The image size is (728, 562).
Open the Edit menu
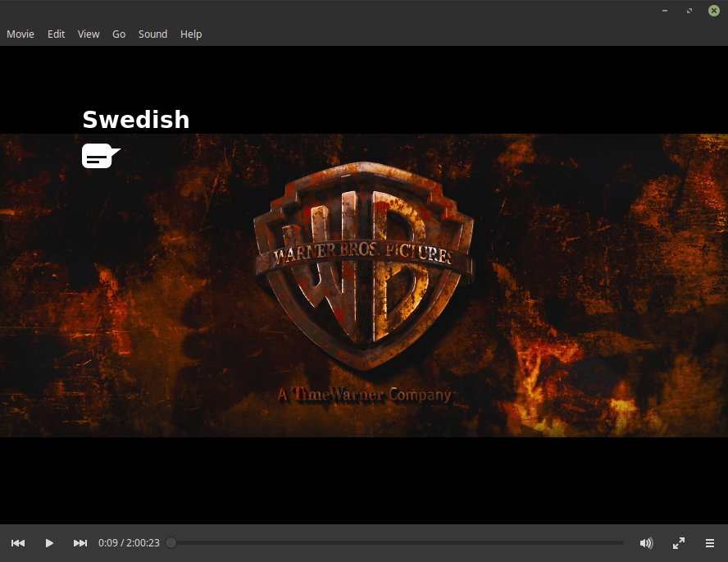click(57, 34)
